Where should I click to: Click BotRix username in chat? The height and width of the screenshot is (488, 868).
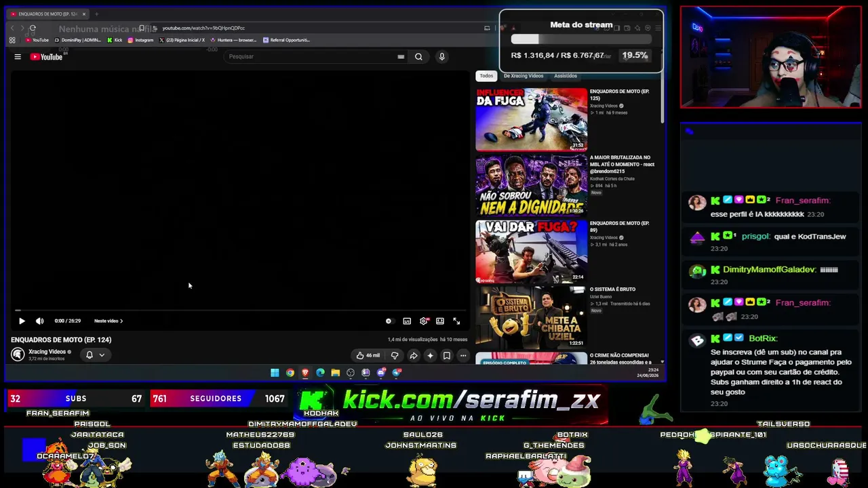point(763,338)
